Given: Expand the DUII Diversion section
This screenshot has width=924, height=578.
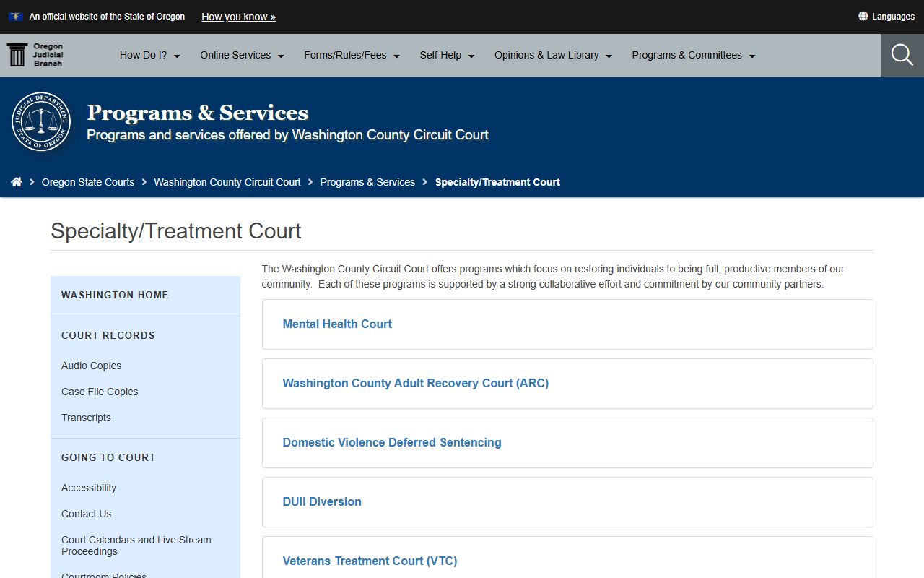Looking at the screenshot, I should [567, 502].
